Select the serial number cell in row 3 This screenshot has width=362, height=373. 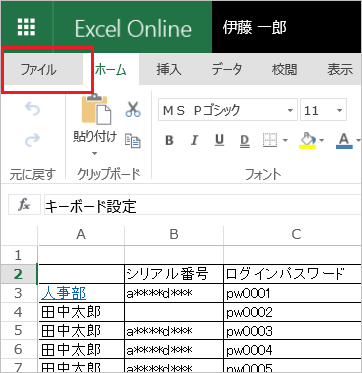pos(174,293)
